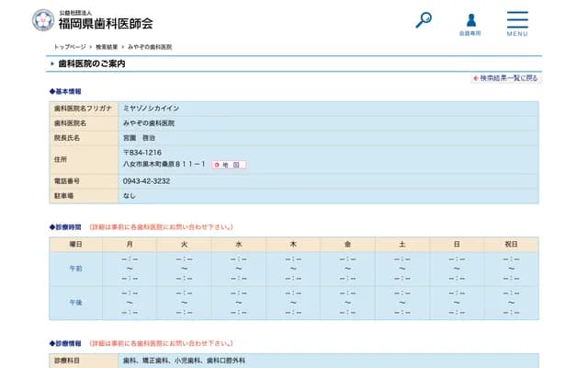This screenshot has width=588, height=368.
Task: Click the address postal code 〒834-1216
Action: pos(142,152)
